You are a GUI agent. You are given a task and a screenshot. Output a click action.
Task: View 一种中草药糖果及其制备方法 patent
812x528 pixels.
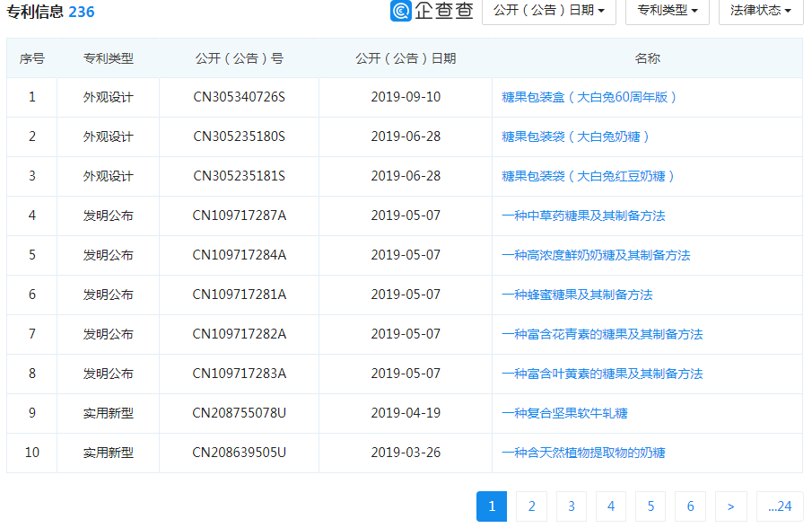[x=583, y=216]
